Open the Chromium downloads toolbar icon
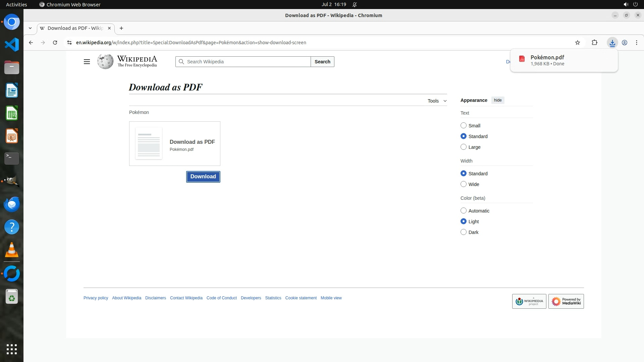 tap(612, 43)
